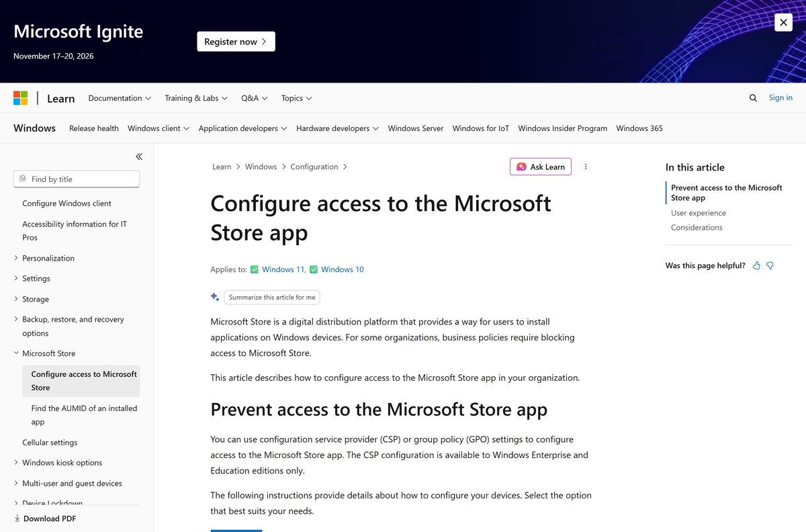Open the Training & Labs dropdown
This screenshot has height=532, width=806.
[x=196, y=98]
